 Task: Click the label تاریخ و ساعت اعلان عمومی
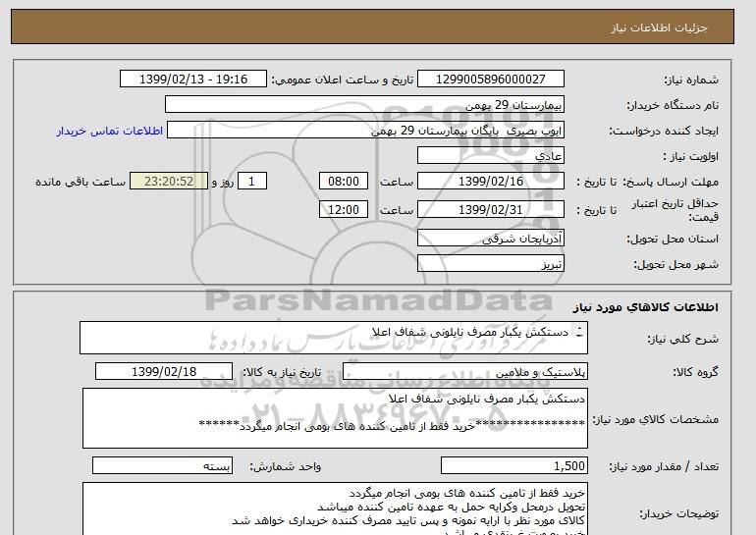(x=343, y=80)
